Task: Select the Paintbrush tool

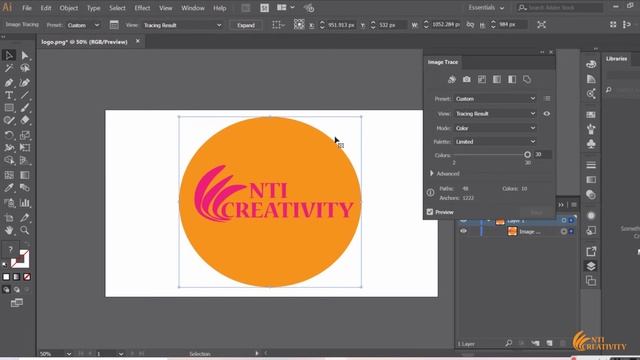Action: pos(24,108)
